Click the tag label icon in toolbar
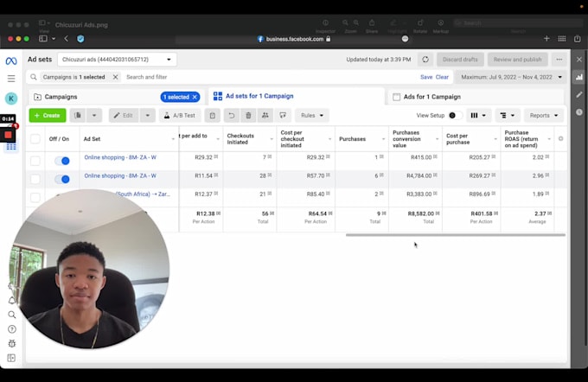The width and height of the screenshot is (588, 382). tap(283, 116)
